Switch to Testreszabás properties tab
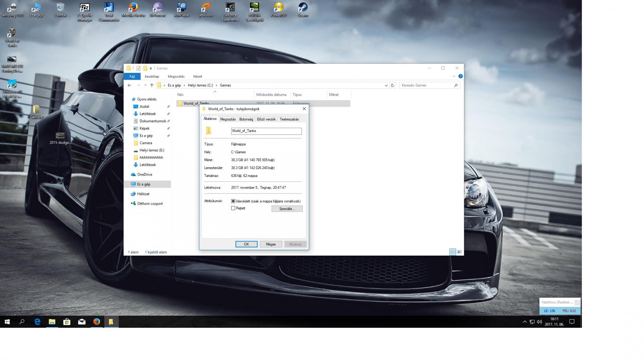The width and height of the screenshot is (644, 363). (289, 119)
